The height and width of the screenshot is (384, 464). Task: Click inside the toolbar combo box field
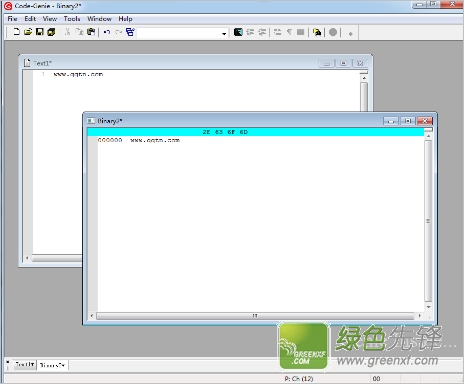(179, 33)
